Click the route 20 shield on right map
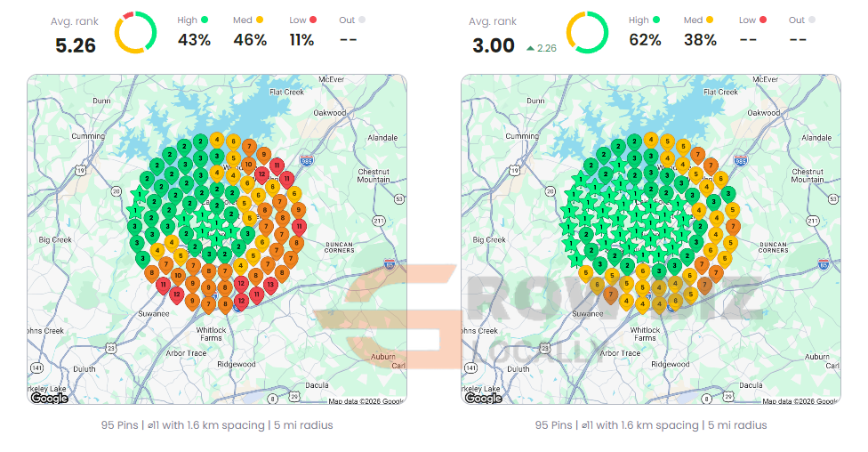868x452 pixels. click(x=551, y=191)
